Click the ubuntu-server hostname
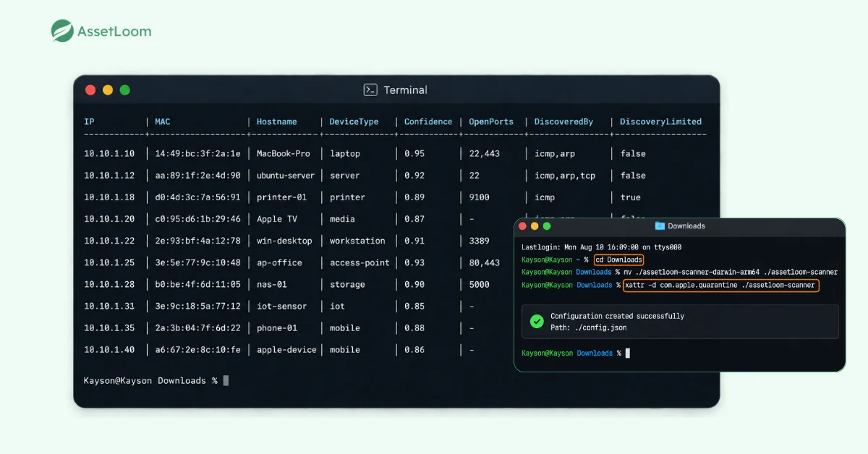 click(x=286, y=176)
